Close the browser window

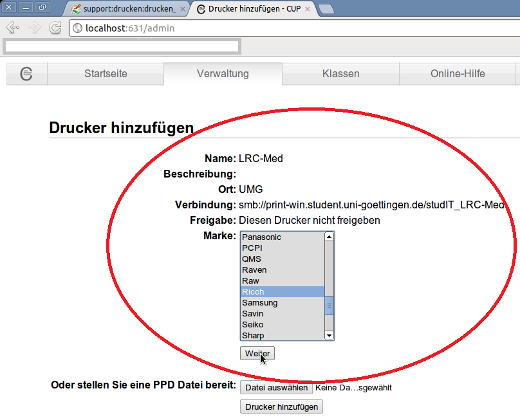9,7
